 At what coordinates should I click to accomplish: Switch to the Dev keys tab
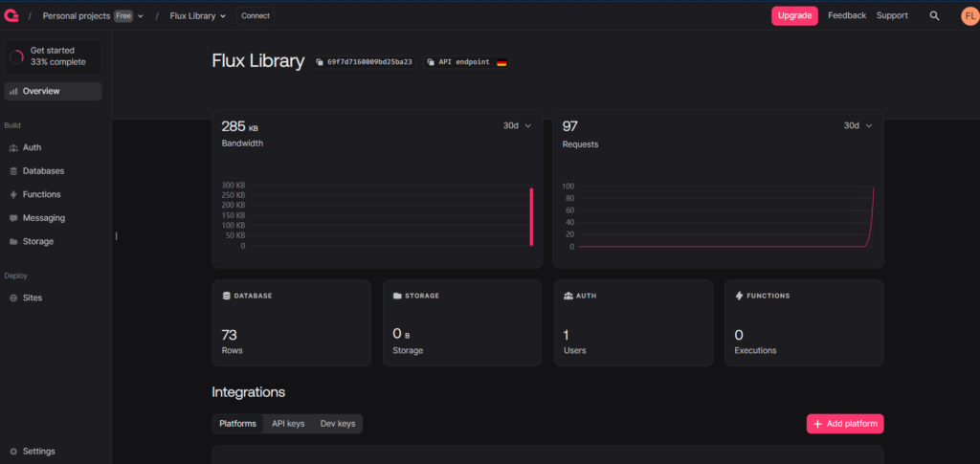tap(338, 424)
